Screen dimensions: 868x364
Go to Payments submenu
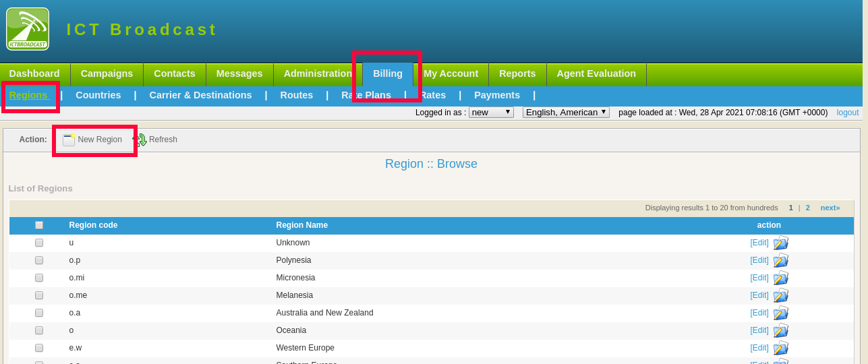497,96
